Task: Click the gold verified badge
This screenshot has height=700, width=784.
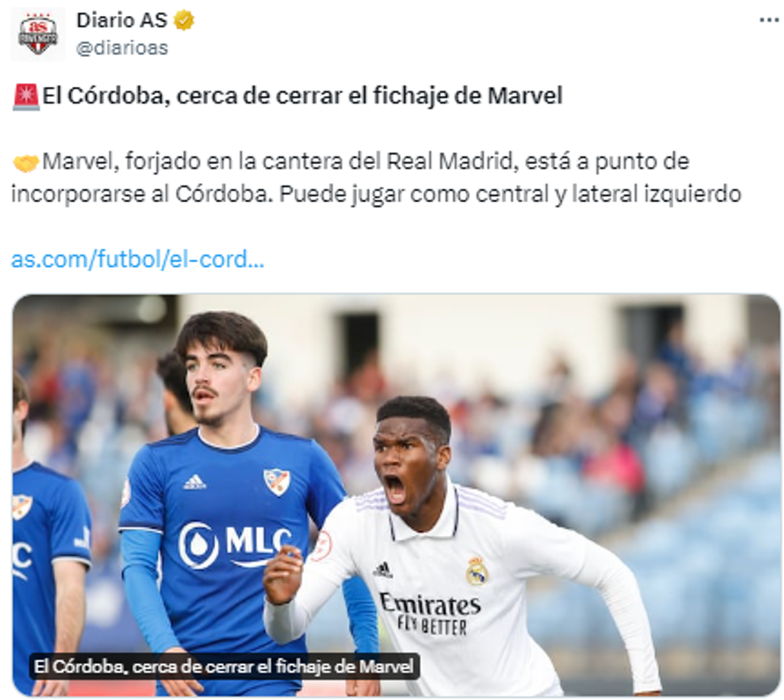Action: [x=184, y=21]
